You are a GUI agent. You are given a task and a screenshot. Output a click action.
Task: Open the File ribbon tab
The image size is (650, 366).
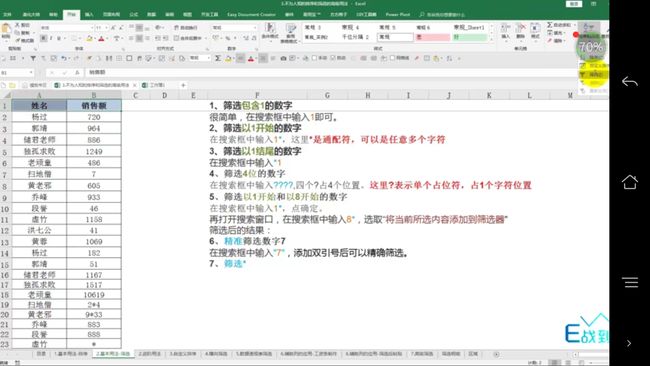tap(7, 15)
